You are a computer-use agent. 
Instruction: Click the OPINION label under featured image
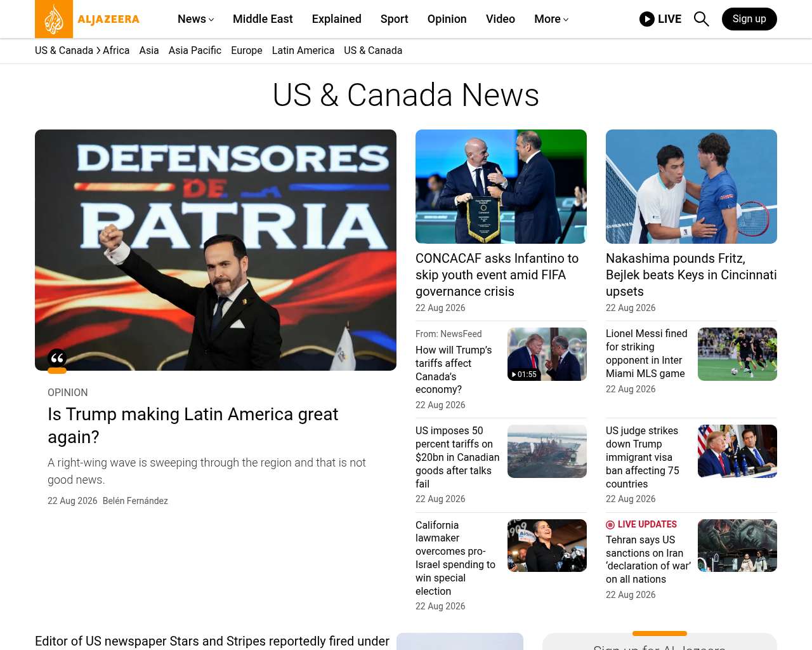(68, 393)
